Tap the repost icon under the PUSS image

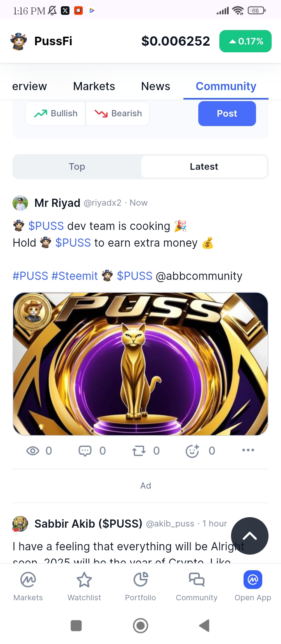click(139, 451)
